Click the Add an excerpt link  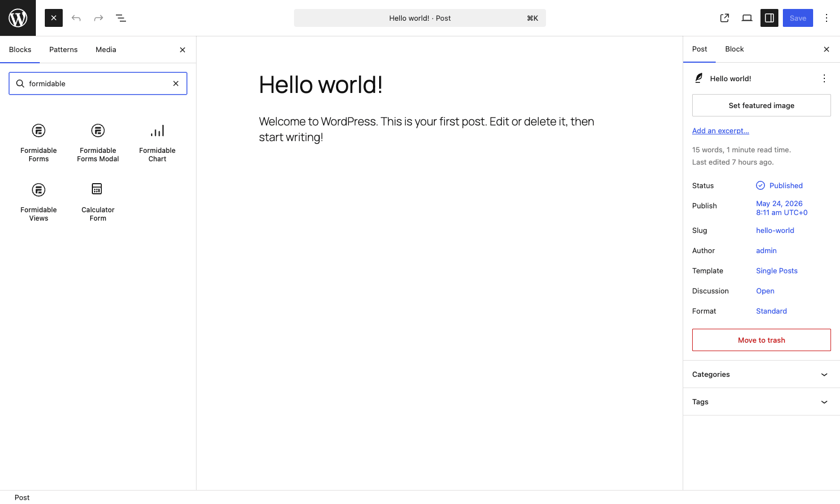(x=721, y=130)
